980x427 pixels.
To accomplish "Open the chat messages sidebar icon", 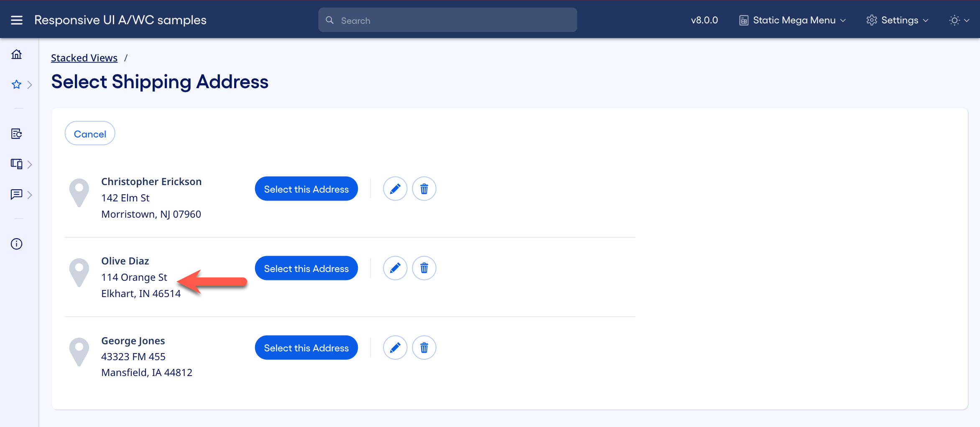I will coord(16,195).
